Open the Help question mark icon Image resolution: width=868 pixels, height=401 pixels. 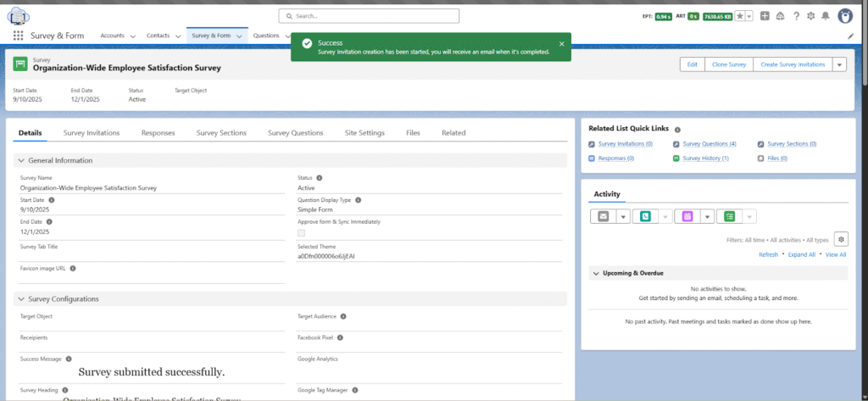click(x=794, y=16)
